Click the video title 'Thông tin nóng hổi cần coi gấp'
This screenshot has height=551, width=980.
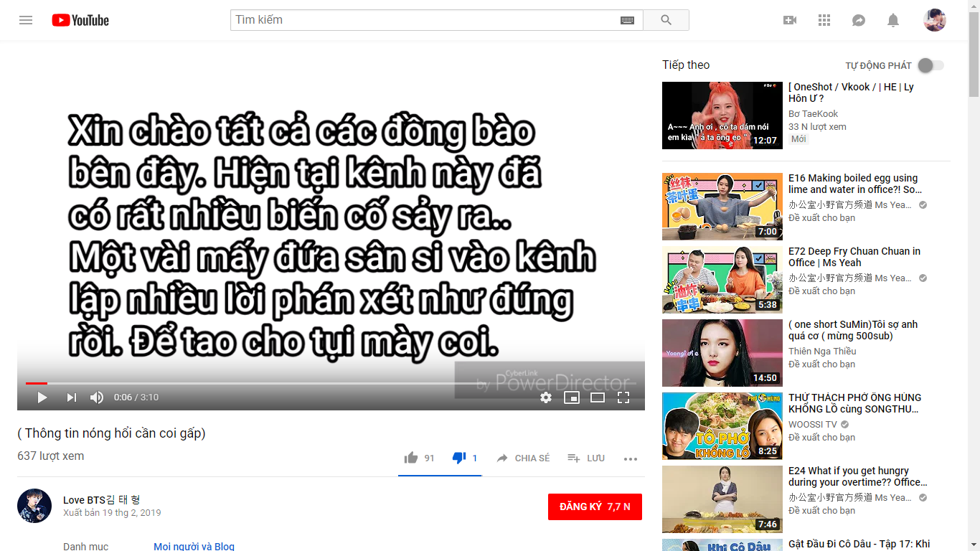tap(112, 433)
